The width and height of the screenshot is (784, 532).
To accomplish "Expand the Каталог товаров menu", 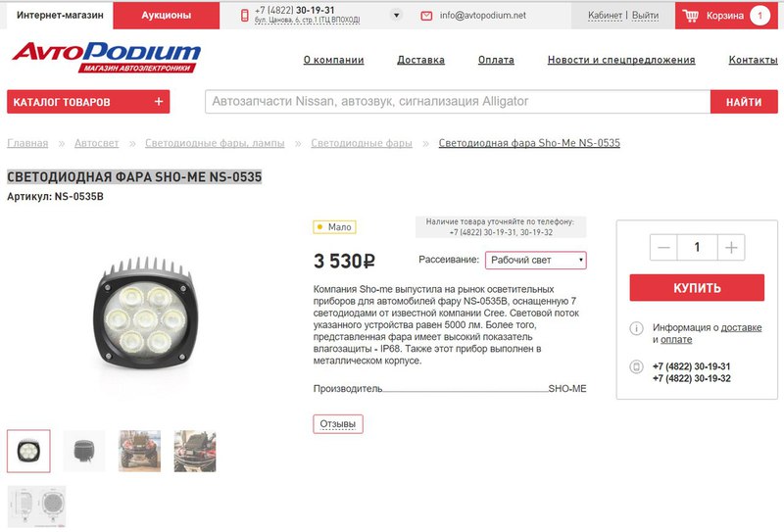I will coord(88,102).
